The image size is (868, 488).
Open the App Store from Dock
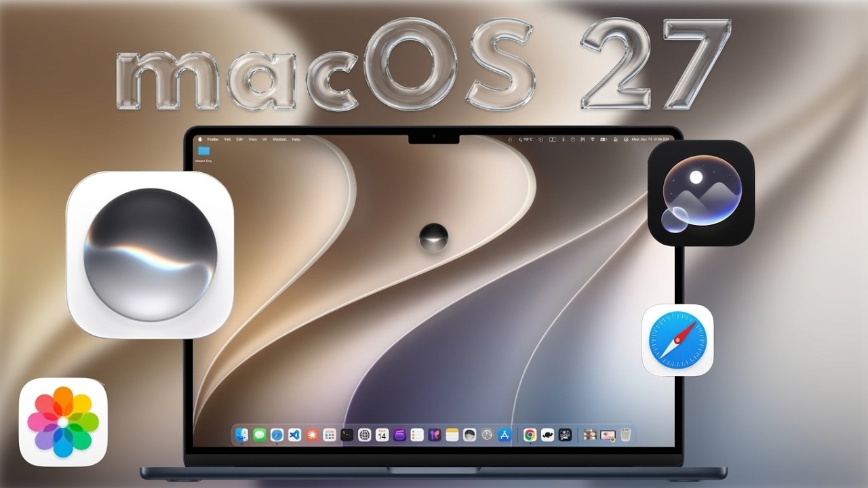click(x=504, y=435)
